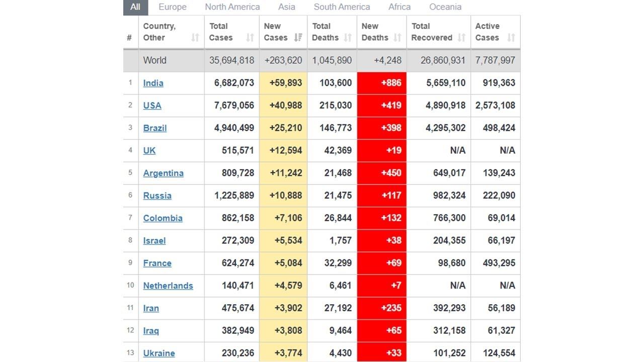The width and height of the screenshot is (644, 362).
Task: Click Active Cases sort arrows icon
Action: point(511,38)
